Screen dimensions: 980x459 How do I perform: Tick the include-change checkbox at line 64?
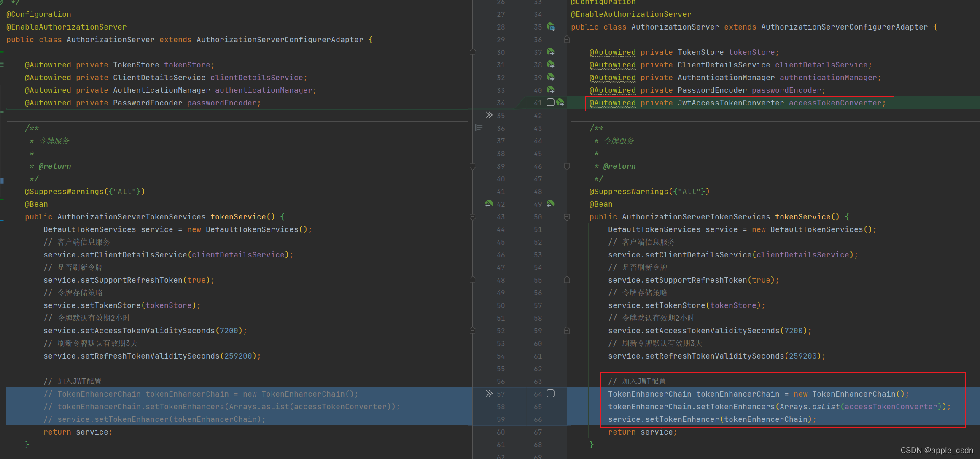coord(550,394)
